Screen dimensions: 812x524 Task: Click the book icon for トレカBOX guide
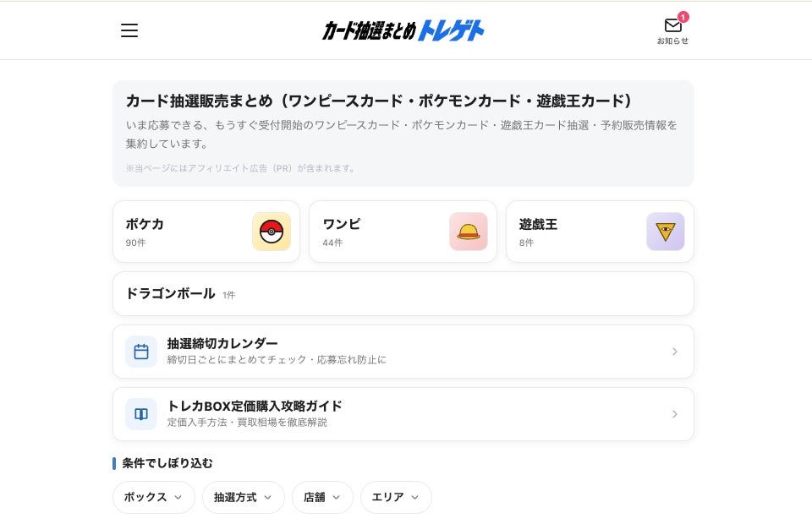141,414
